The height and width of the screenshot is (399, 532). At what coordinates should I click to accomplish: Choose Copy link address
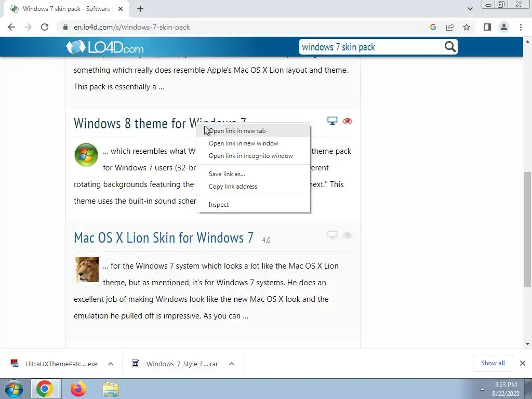[x=253, y=187]
